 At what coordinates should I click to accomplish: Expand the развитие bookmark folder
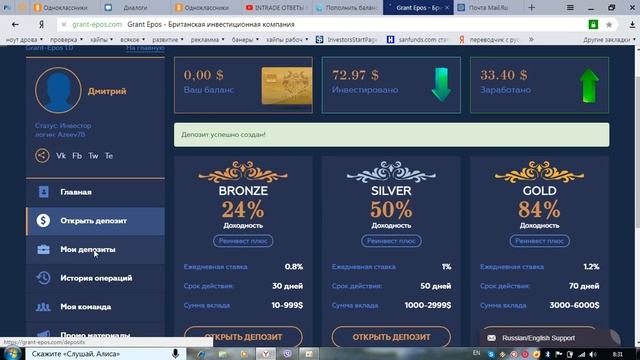[x=168, y=40]
